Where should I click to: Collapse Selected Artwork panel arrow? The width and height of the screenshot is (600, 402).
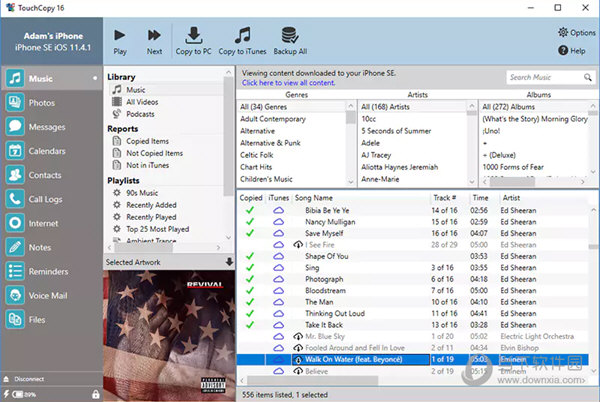click(229, 262)
